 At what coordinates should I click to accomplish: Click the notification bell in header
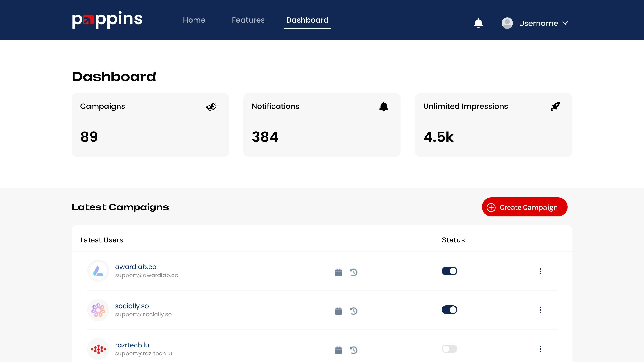[478, 23]
